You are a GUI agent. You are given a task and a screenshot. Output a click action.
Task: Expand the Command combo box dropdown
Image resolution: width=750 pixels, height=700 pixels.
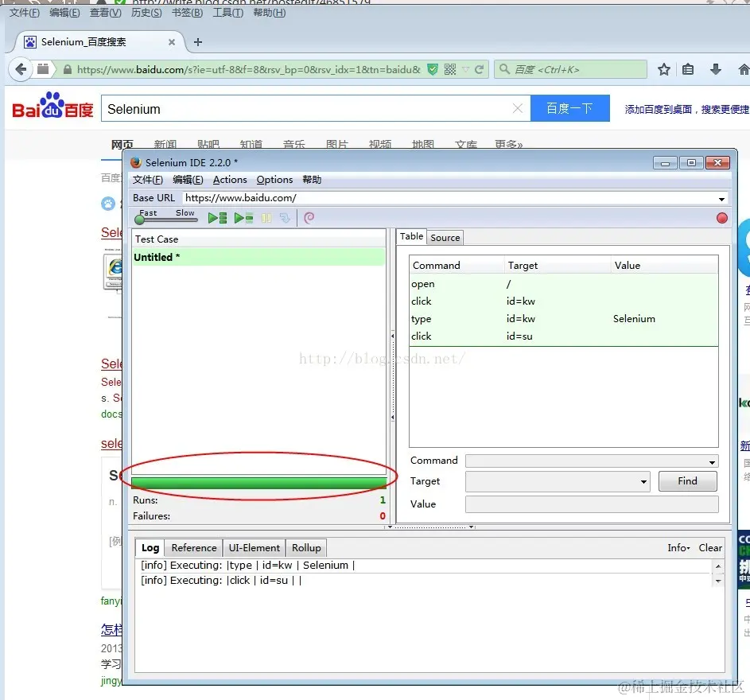[712, 461]
